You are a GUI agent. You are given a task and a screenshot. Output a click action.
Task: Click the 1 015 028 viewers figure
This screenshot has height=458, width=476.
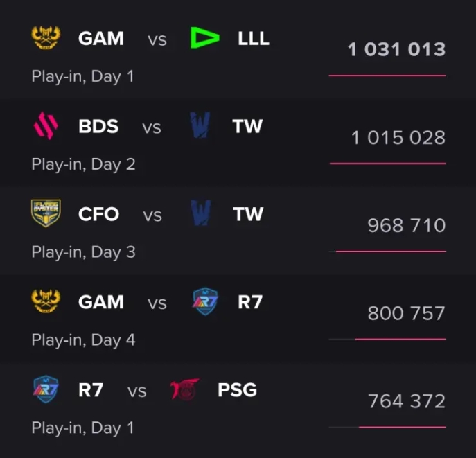[x=398, y=138]
